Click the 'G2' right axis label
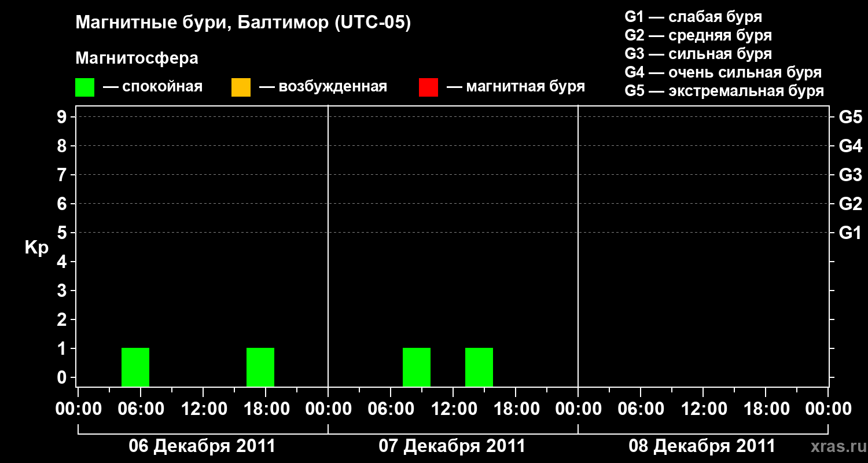The width and height of the screenshot is (868, 463). click(x=851, y=204)
